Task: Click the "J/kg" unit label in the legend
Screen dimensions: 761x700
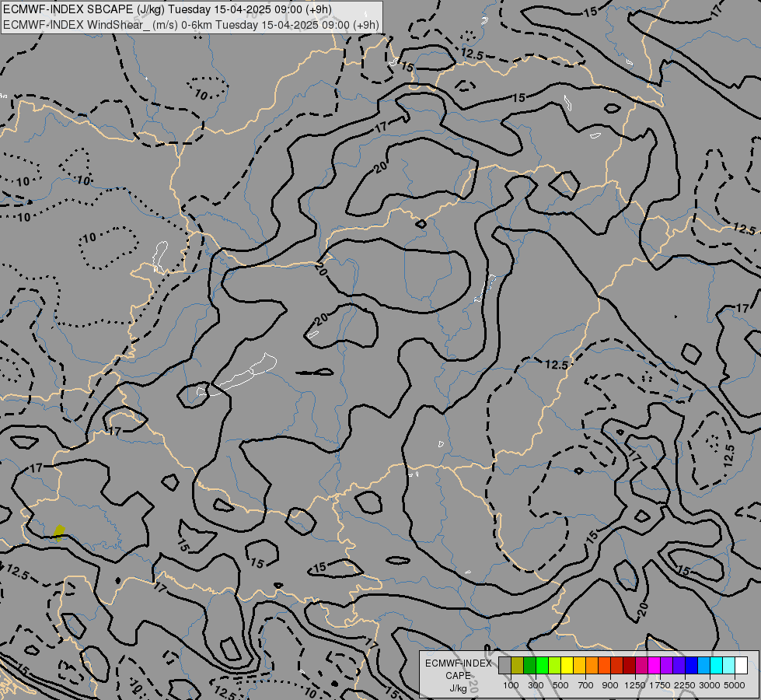Action: click(x=458, y=688)
